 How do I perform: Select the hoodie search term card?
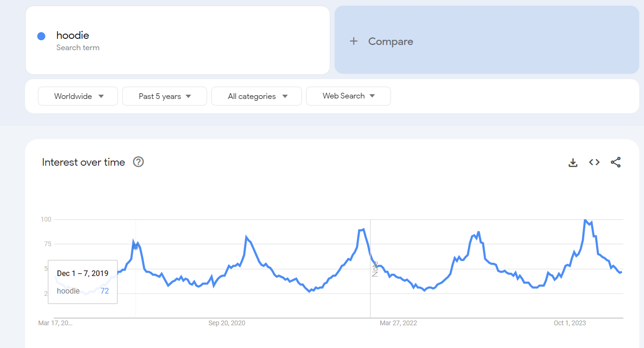[178, 40]
